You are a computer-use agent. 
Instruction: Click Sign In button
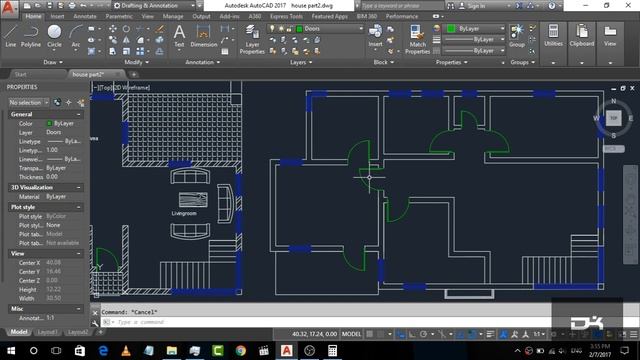(x=472, y=6)
